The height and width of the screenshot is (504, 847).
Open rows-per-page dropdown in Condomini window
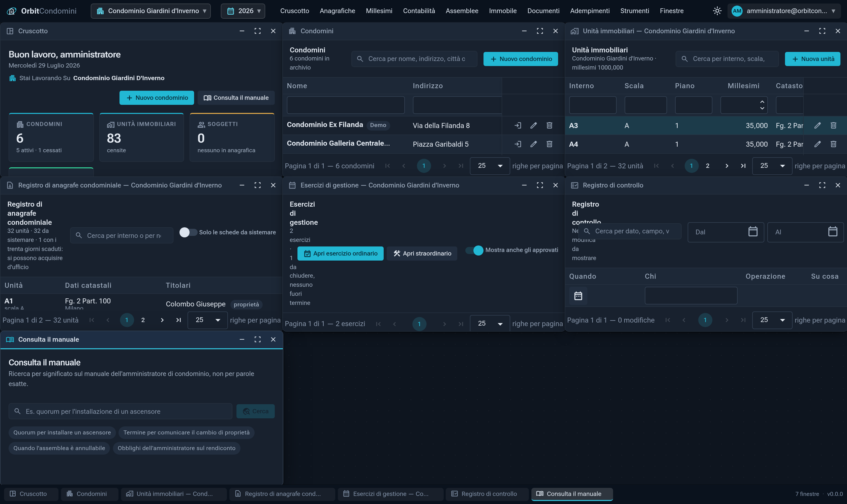(x=490, y=166)
